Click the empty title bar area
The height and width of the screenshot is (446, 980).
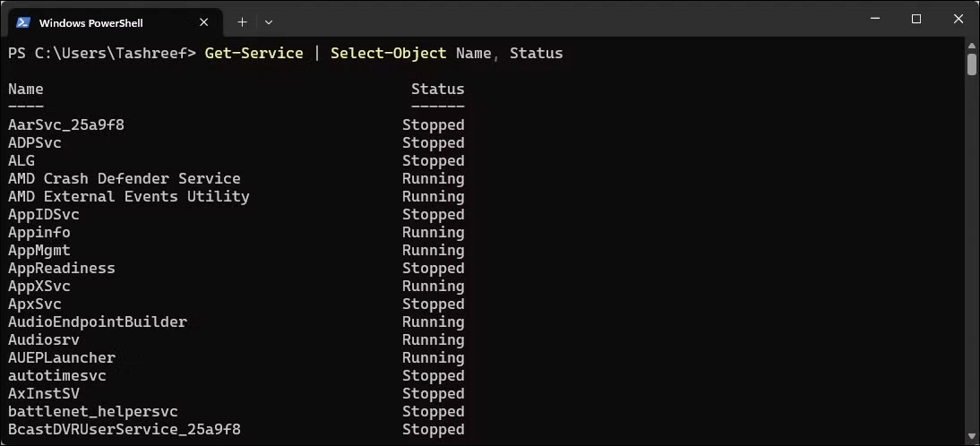(x=563, y=20)
